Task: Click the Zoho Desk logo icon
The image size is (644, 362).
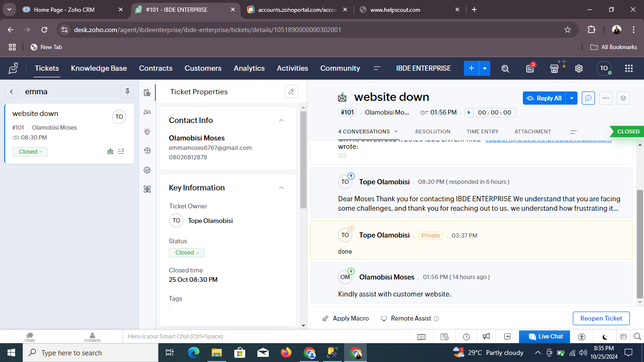Action: 13,68
